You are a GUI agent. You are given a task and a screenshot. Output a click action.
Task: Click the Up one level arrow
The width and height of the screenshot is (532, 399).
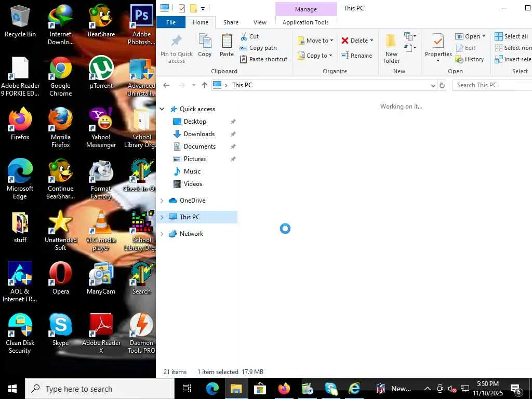pos(204,85)
